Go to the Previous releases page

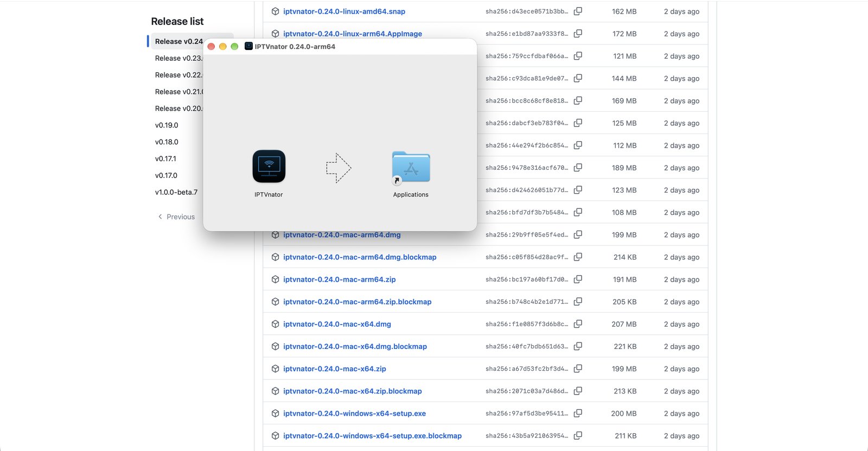pos(176,217)
